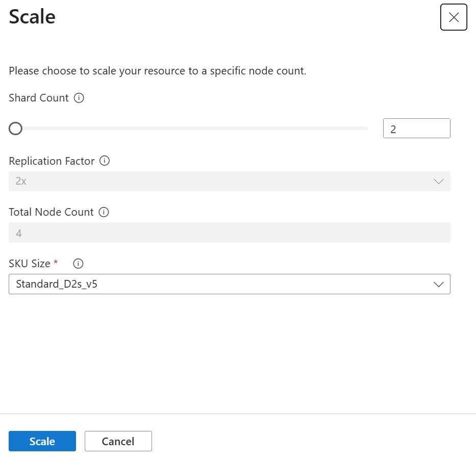Click the Total Node Count field
The image size is (476, 461).
(230, 233)
